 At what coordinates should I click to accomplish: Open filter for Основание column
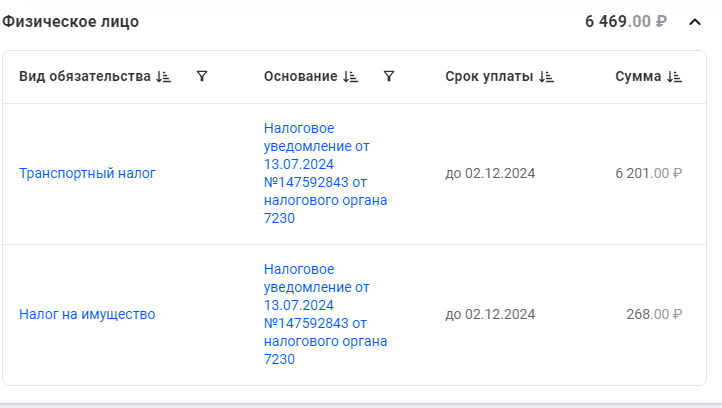pos(389,76)
